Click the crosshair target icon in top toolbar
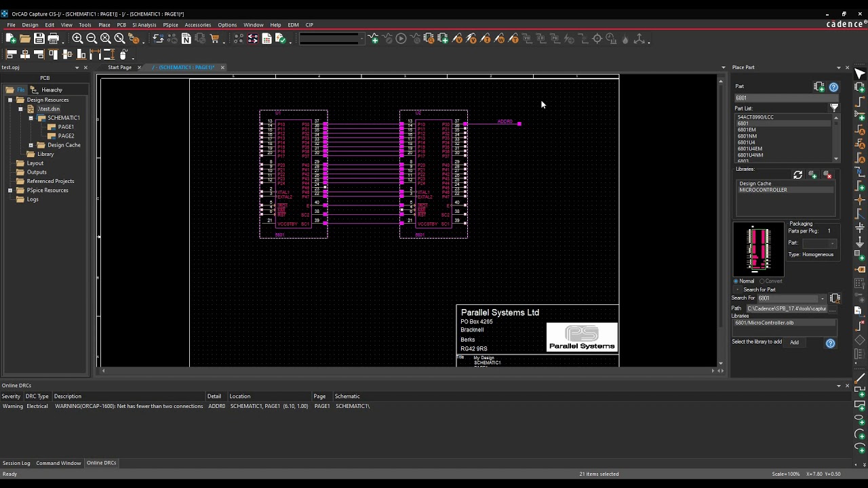The image size is (868, 488). [x=597, y=39]
